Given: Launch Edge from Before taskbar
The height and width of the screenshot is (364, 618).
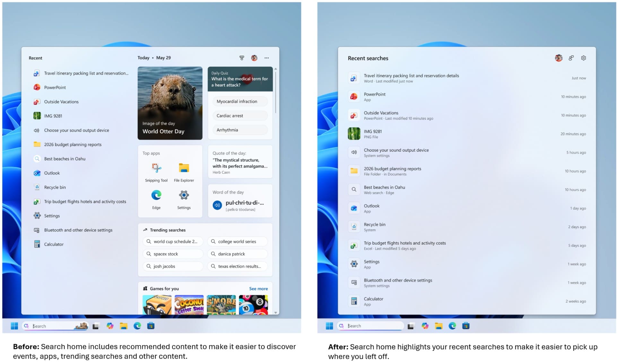Looking at the screenshot, I should (137, 326).
